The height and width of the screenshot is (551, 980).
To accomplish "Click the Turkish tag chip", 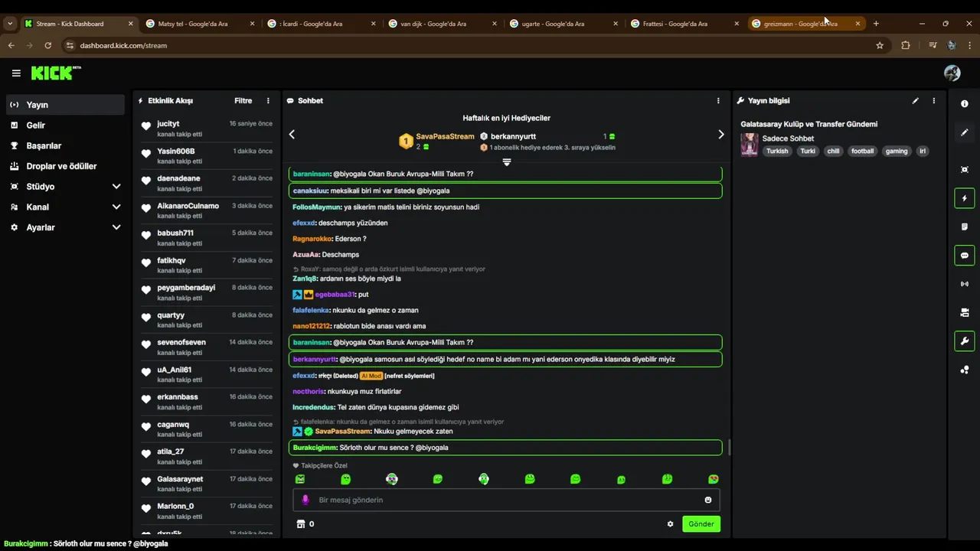I will [x=777, y=151].
